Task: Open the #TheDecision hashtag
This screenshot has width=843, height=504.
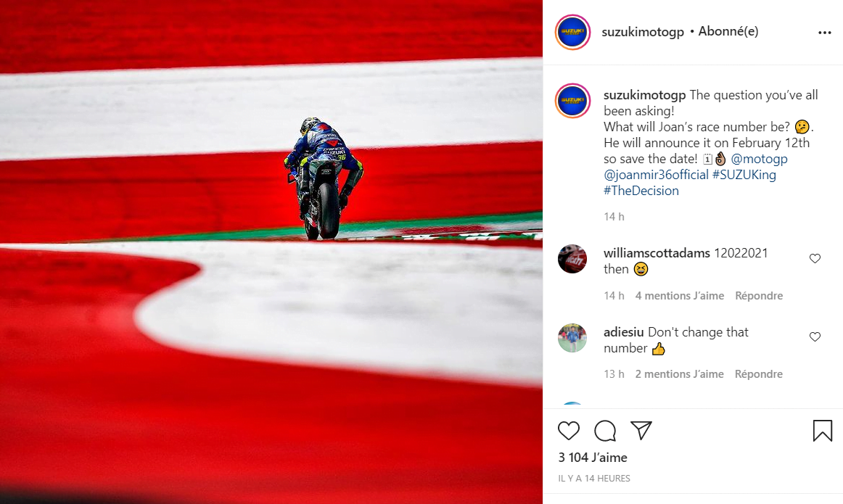Action: pos(641,191)
